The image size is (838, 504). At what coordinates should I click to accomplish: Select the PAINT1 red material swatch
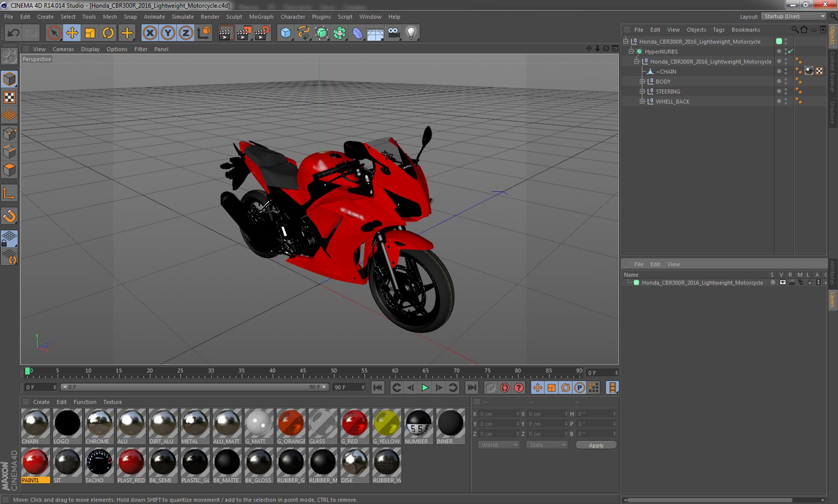click(x=35, y=466)
